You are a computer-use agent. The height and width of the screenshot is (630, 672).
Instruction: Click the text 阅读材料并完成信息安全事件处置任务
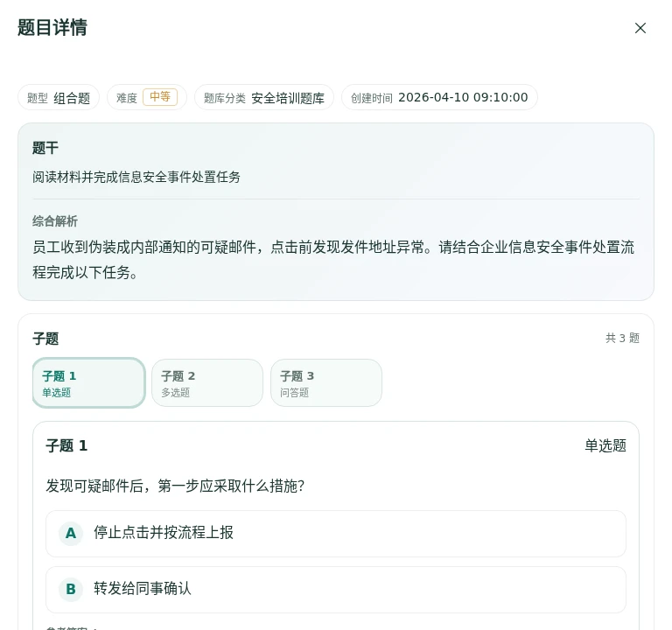click(x=136, y=177)
